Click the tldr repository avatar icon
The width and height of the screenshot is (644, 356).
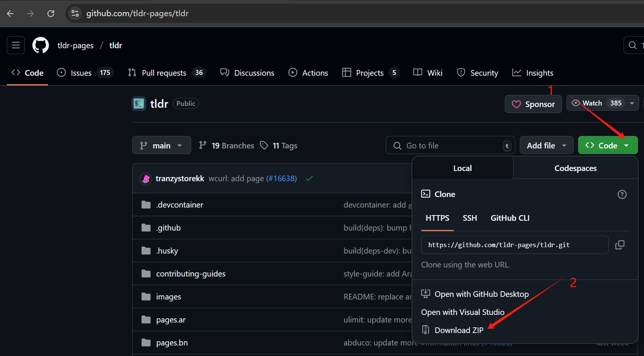(x=139, y=104)
